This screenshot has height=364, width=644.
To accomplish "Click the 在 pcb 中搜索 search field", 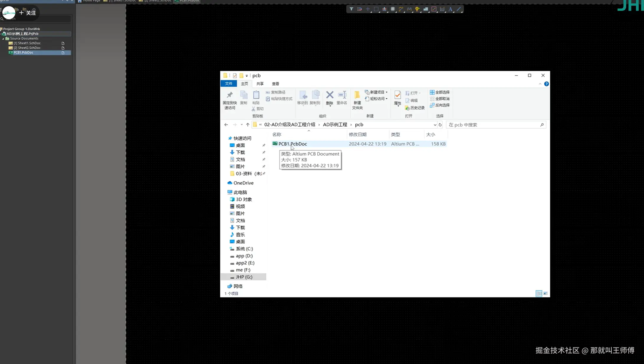I will pos(496,125).
